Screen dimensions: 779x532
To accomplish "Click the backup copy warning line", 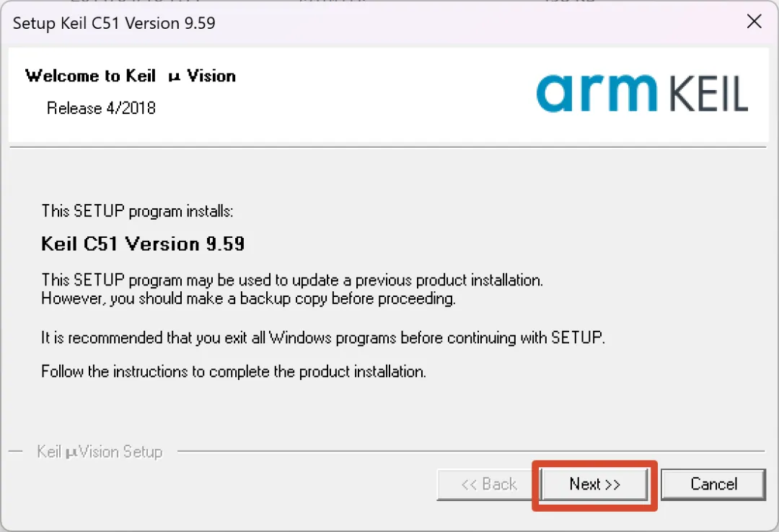I will [248, 298].
